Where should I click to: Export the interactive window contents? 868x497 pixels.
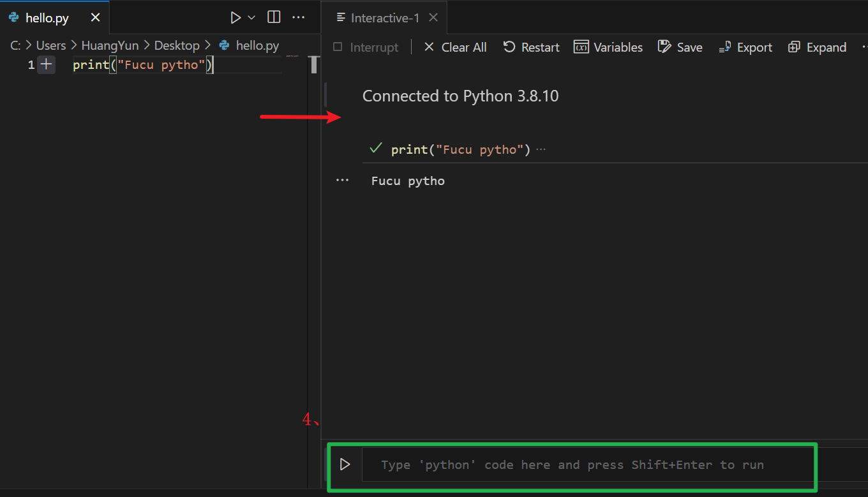click(x=745, y=47)
